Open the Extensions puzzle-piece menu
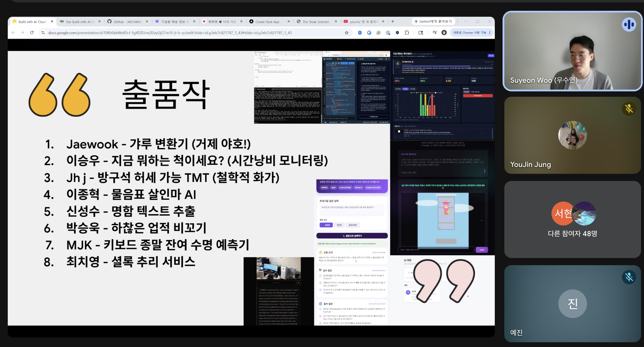Image resolution: width=644 pixels, height=347 pixels. (407, 33)
